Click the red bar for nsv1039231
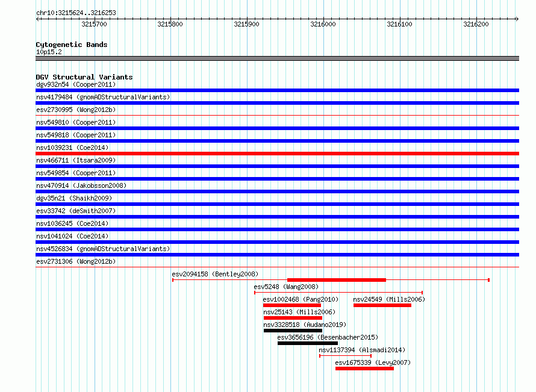The image size is (536, 392). pos(277,154)
